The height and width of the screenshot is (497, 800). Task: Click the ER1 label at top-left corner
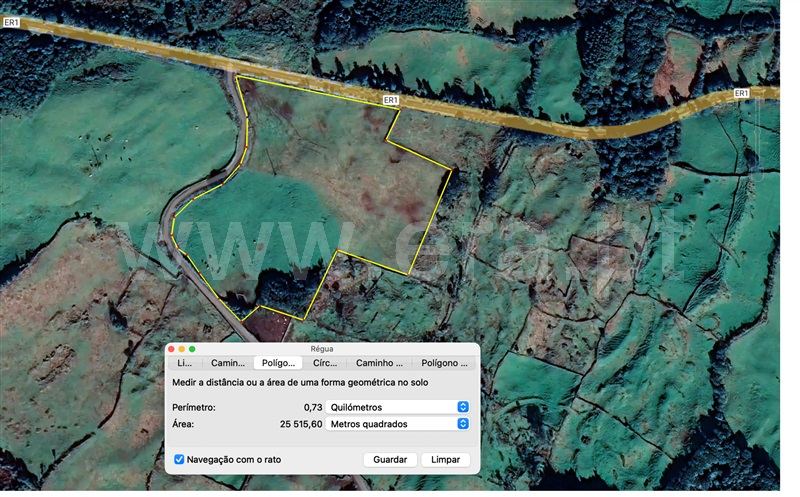click(11, 22)
